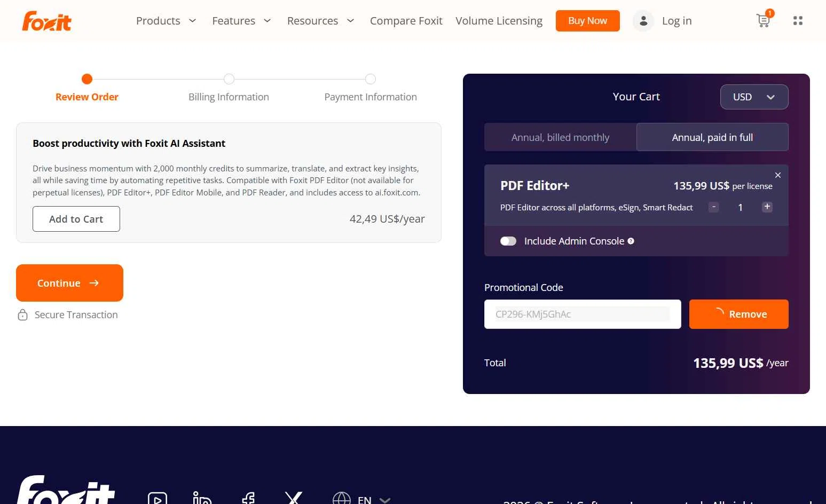This screenshot has height=504, width=826.
Task: Open Volume Licensing page
Action: (499, 21)
